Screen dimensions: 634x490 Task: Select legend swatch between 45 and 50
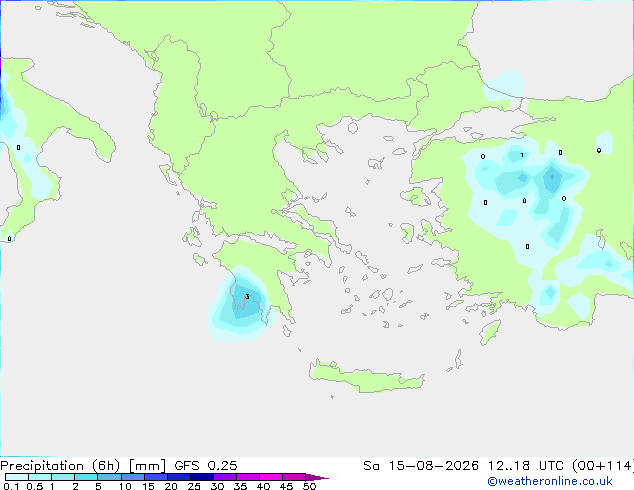coord(294,477)
